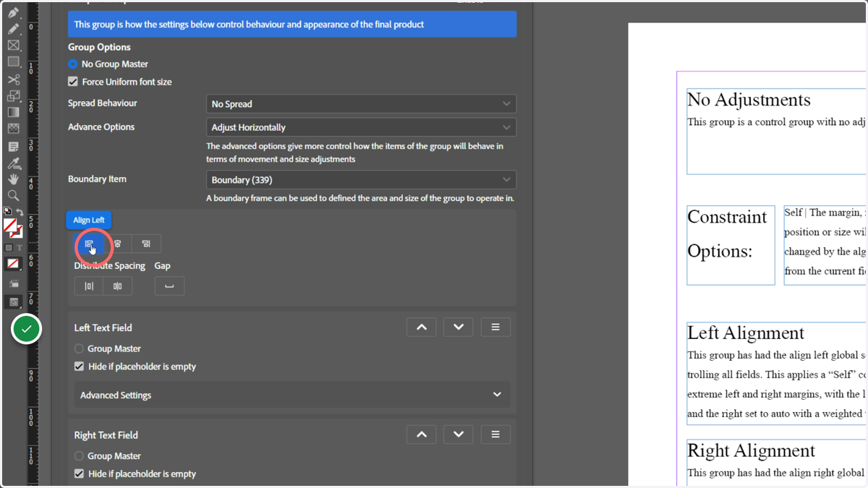Screen dimensions: 868x488
Task: Move Right Text Field down
Action: (x=459, y=435)
